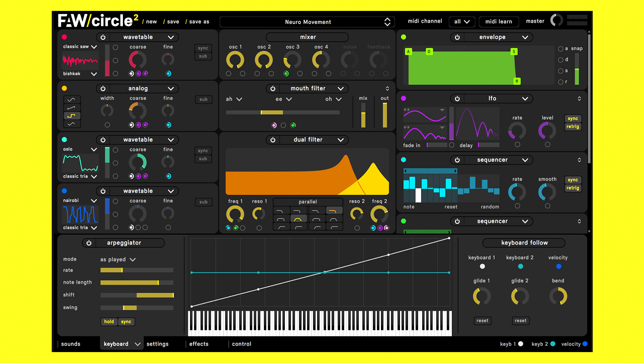The image size is (644, 363).
Task: Open the midi channel dropdown
Action: [462, 22]
